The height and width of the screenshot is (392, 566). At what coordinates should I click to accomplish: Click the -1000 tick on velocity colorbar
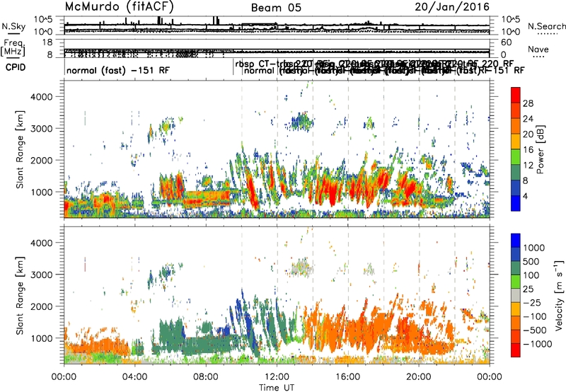(537, 344)
